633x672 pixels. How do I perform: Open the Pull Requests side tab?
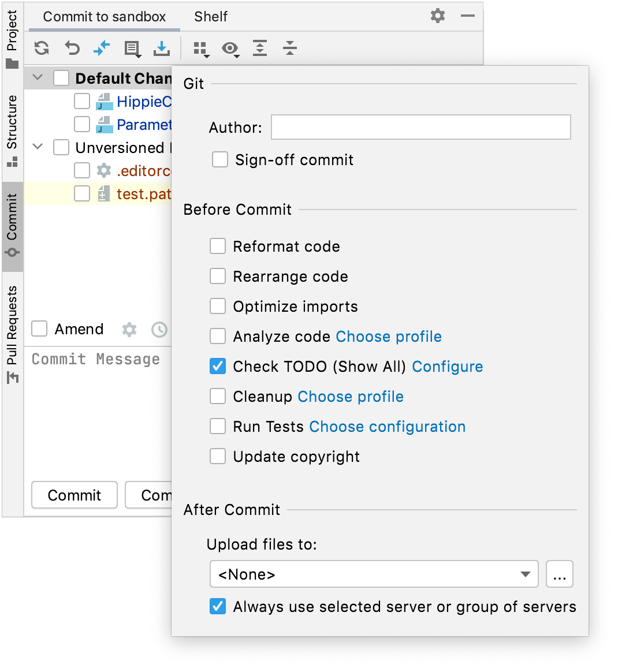[x=12, y=334]
